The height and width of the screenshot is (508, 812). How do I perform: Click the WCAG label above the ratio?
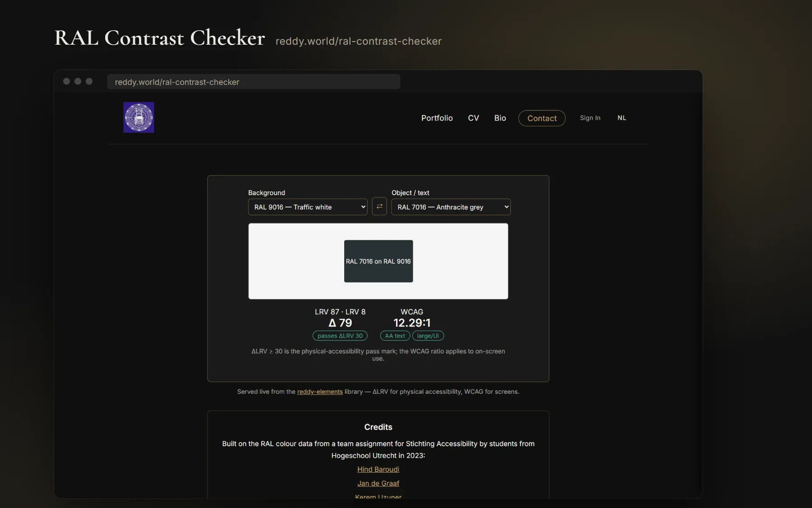click(412, 312)
